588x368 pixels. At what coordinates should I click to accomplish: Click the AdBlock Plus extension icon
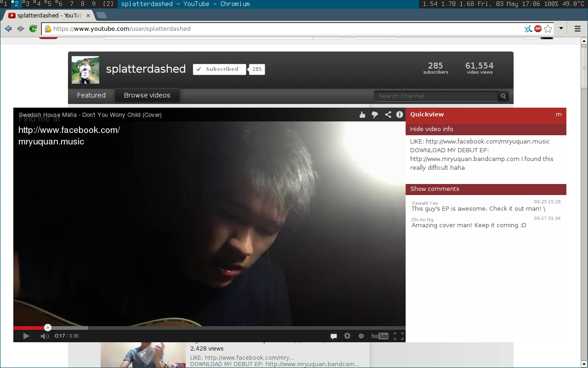coord(538,29)
